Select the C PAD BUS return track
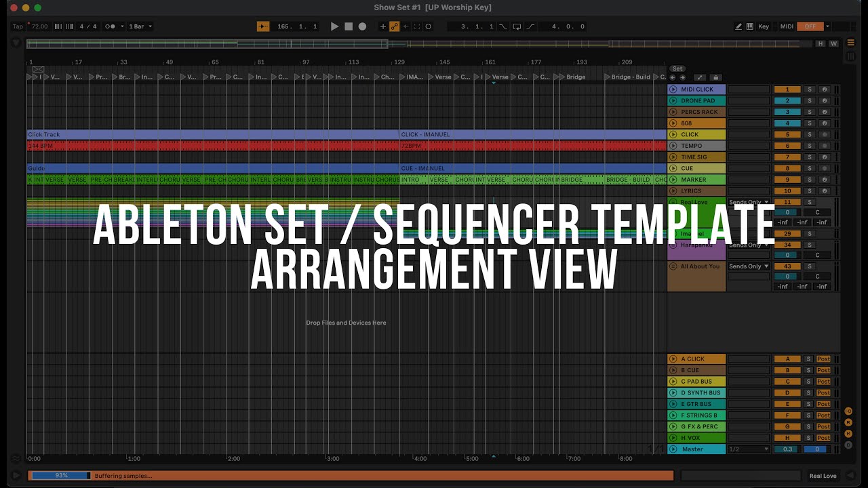Image resolution: width=868 pixels, height=488 pixels. click(696, 382)
